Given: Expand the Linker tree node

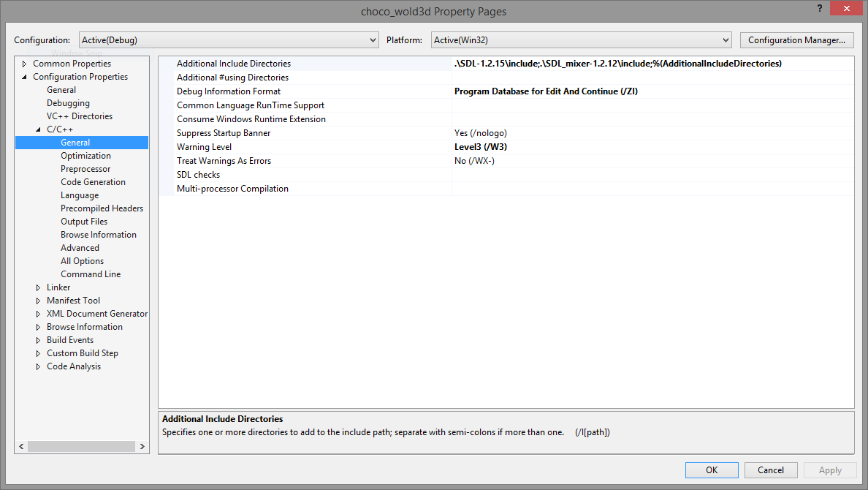Looking at the screenshot, I should tap(39, 287).
